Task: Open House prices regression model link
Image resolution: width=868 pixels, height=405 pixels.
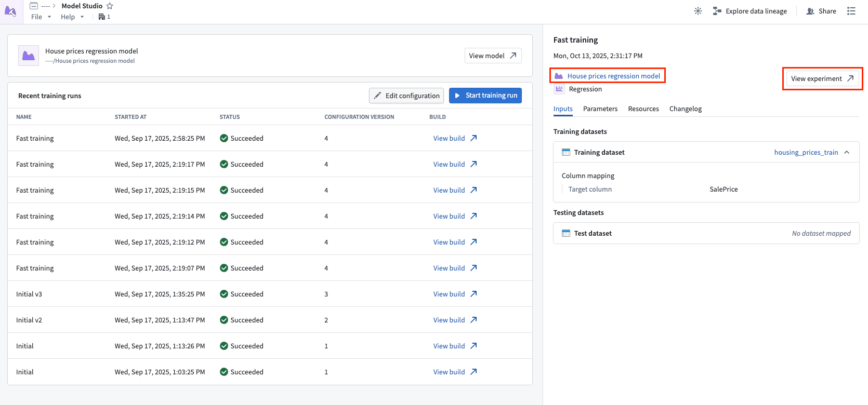Action: pos(613,76)
